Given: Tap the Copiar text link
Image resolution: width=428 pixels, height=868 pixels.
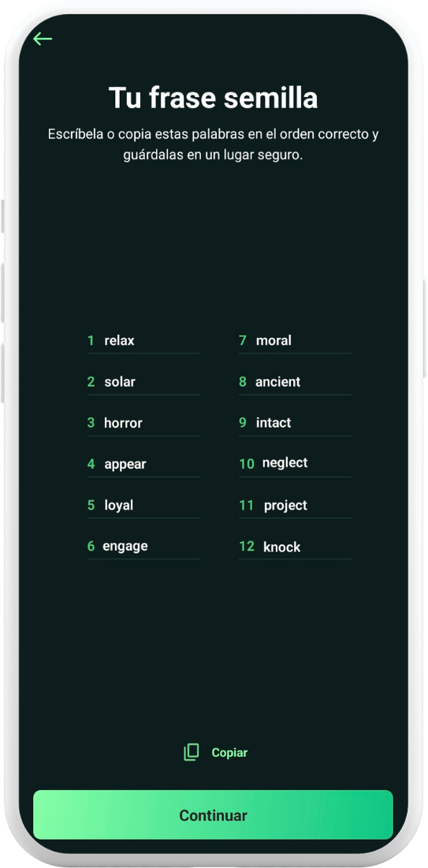Looking at the screenshot, I should click(229, 753).
